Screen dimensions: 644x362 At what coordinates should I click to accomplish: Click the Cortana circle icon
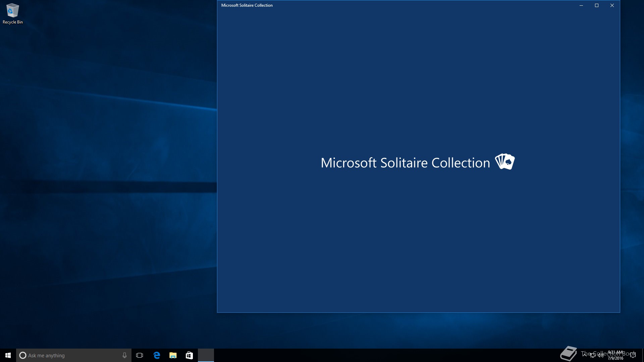[x=23, y=355]
